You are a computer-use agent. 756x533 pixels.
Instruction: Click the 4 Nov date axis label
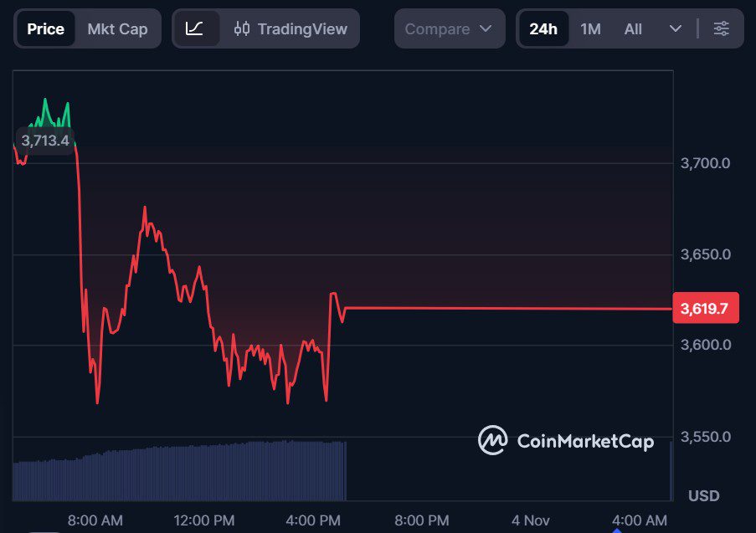[x=531, y=520]
